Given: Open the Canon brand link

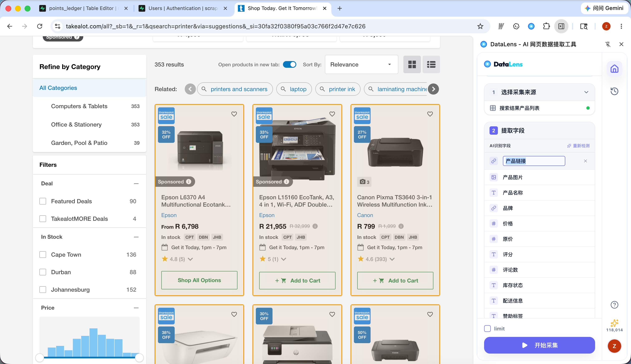Looking at the screenshot, I should tap(365, 215).
